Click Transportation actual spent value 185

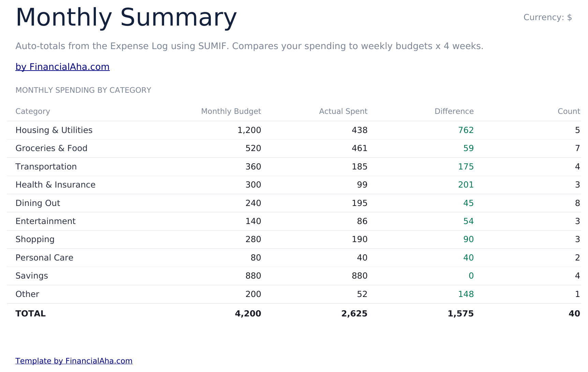coord(359,167)
